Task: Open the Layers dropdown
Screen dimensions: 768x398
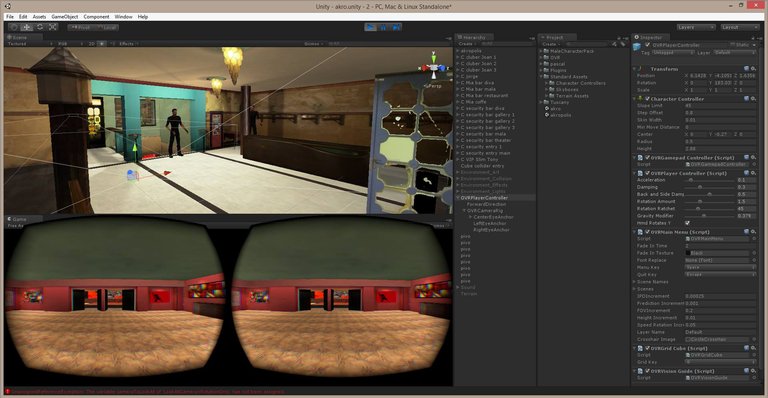Action: click(696, 27)
